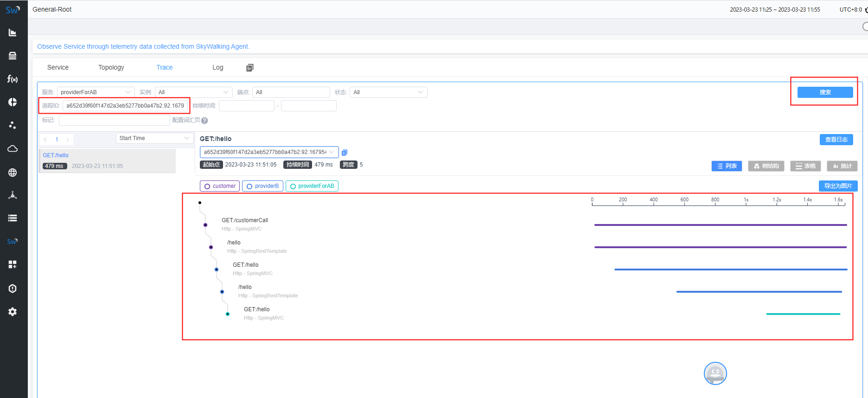868x398 pixels.
Task: Select the 列表 list view
Action: (727, 166)
